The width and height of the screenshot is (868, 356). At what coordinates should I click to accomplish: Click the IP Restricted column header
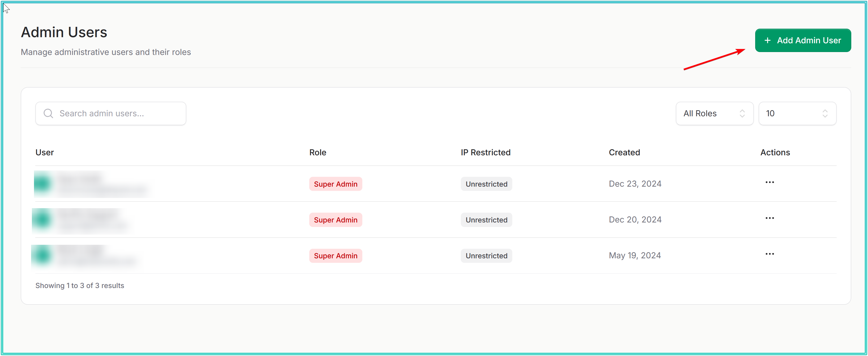485,152
